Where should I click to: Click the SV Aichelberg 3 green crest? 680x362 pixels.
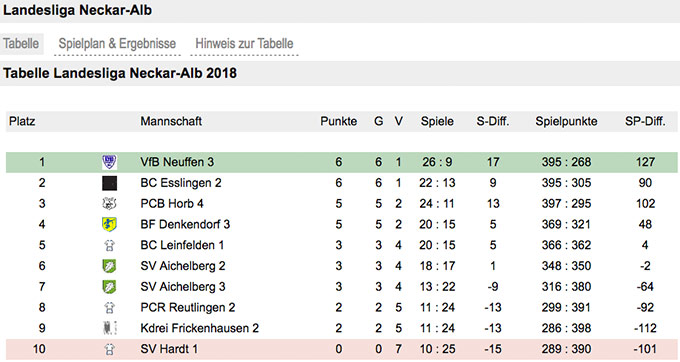tap(109, 287)
